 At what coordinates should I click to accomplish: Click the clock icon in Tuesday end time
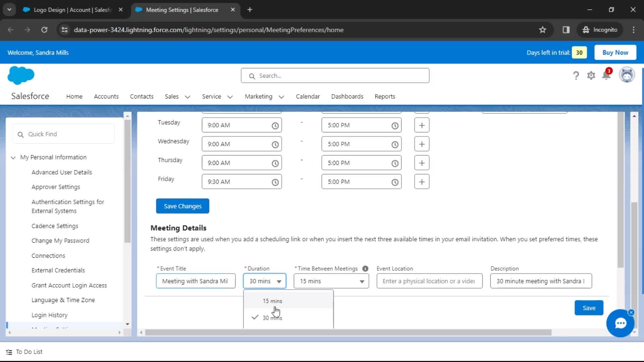pos(395,126)
